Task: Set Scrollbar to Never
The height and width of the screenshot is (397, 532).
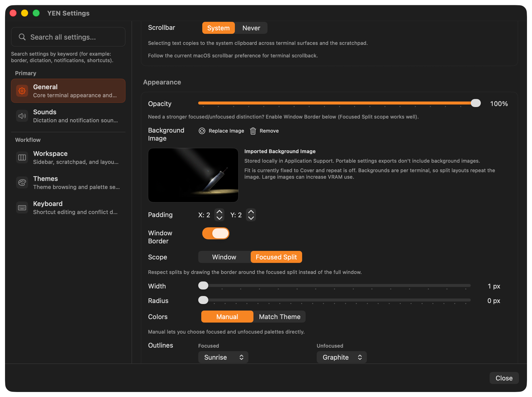Action: 251,28
